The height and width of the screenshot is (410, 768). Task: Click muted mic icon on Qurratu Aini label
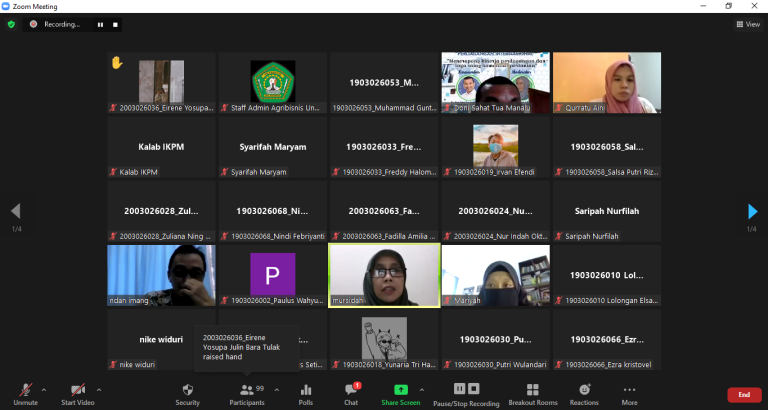coord(559,108)
